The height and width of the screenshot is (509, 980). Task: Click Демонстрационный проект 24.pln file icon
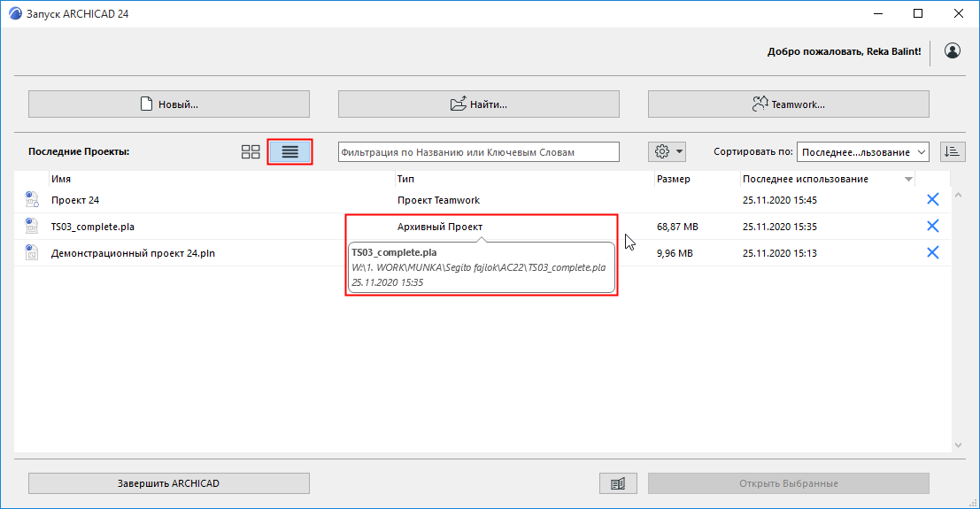31,252
